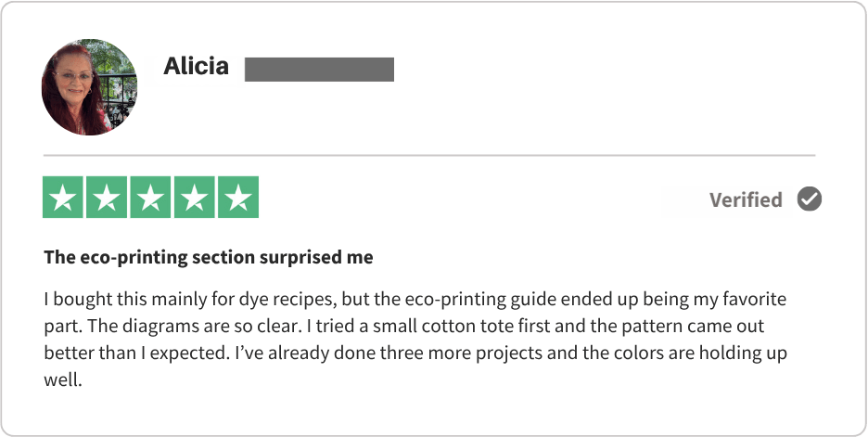
Task: Click "eco-printing guide" in the review body
Action: point(446,302)
